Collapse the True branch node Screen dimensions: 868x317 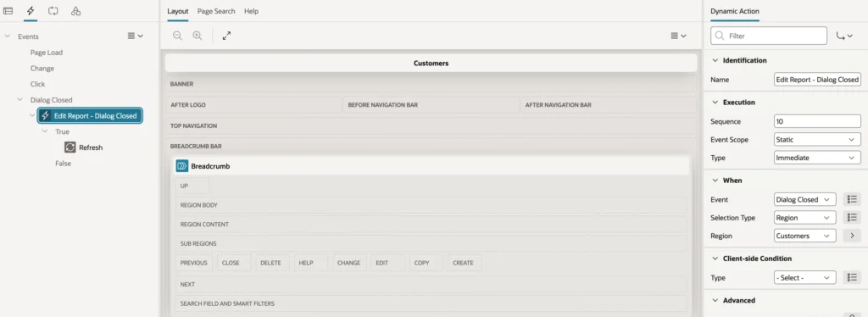(x=45, y=131)
